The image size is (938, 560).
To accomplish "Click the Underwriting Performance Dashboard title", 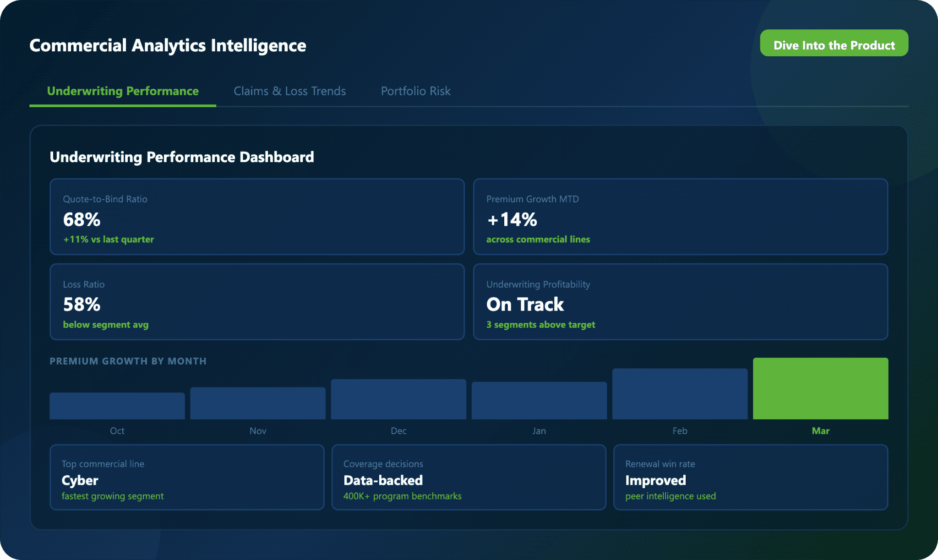I will (x=182, y=157).
